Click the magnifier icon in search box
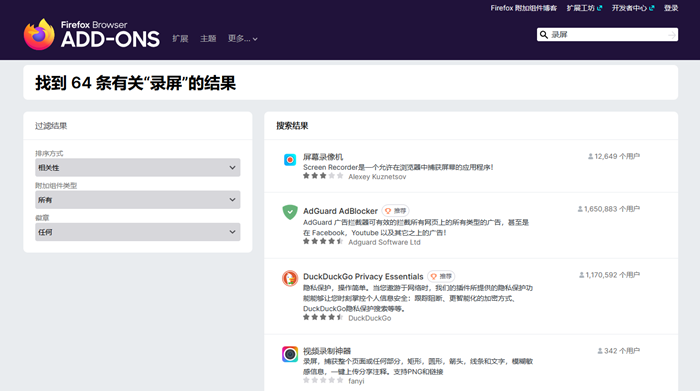700x391 pixels. point(544,35)
